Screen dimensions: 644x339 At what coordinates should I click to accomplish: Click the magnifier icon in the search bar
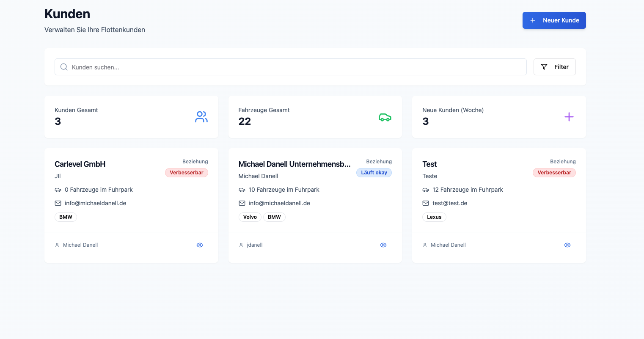(64, 67)
